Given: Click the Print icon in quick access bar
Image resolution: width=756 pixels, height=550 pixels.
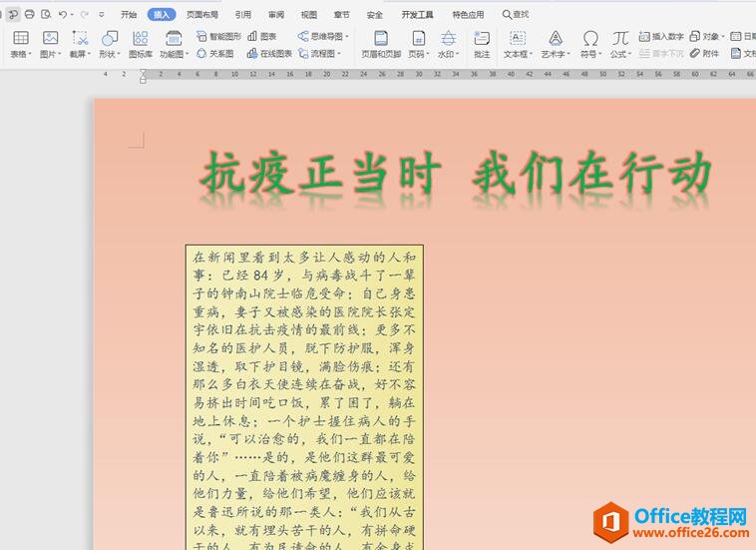Looking at the screenshot, I should [x=29, y=14].
